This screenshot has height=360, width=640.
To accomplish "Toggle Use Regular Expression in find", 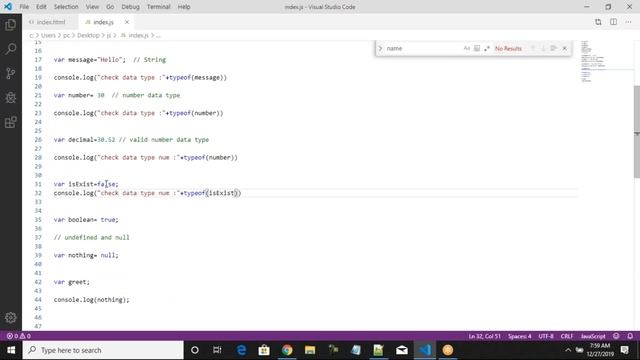I will [487, 48].
